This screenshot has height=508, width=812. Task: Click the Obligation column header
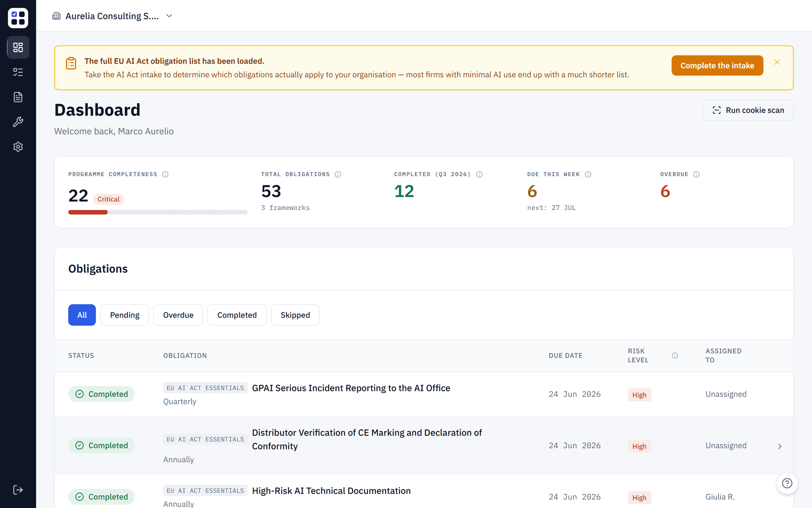point(185,356)
